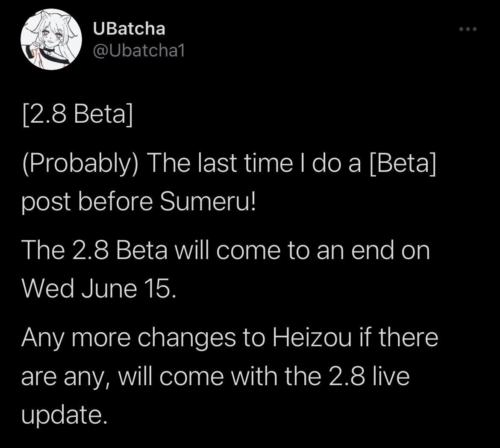The height and width of the screenshot is (448, 500).
Task: Select the [2.8 Beta] heading line
Action: tap(77, 114)
